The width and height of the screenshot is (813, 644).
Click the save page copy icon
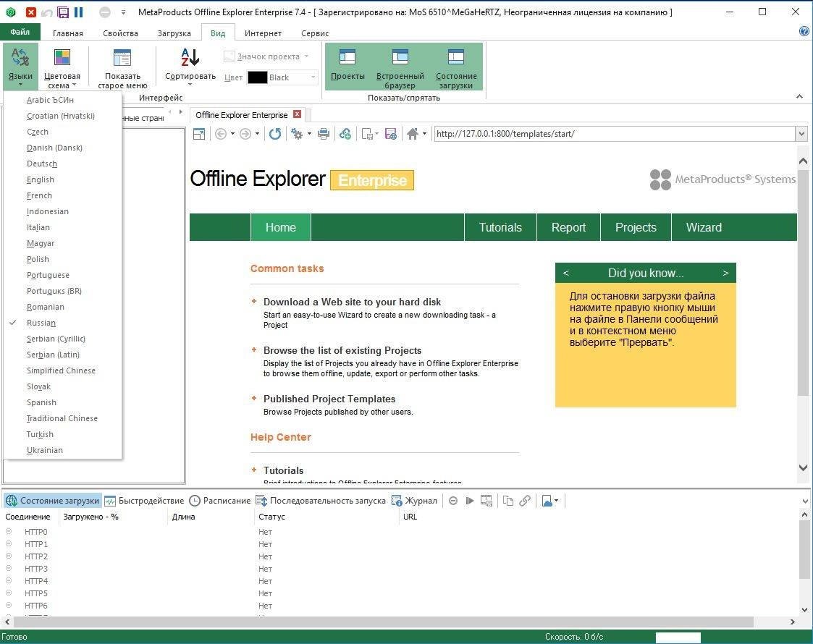tap(367, 134)
